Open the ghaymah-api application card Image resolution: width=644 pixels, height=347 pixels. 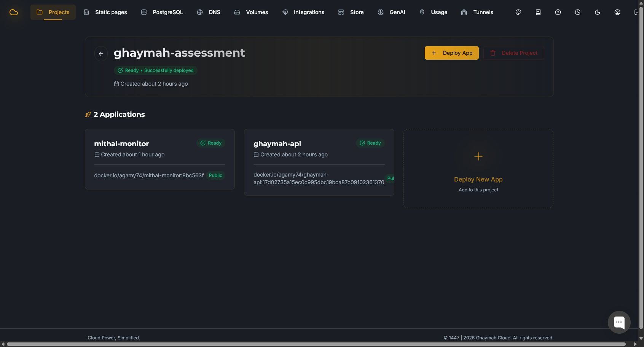coord(319,162)
